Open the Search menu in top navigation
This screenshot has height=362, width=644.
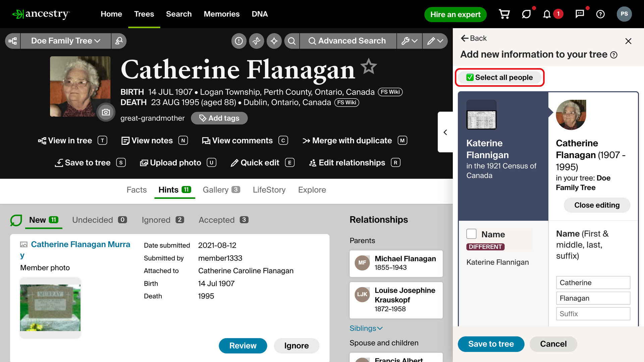[x=179, y=14]
